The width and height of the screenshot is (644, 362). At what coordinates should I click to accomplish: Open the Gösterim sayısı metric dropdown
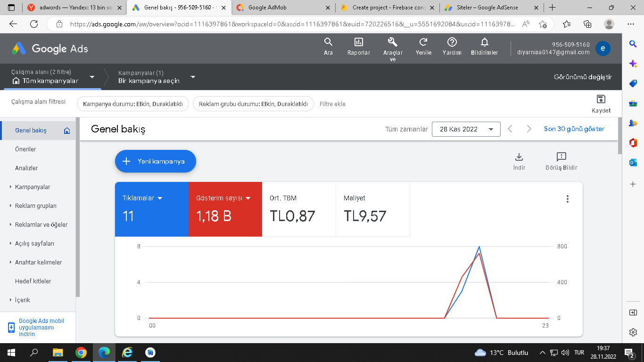(248, 198)
